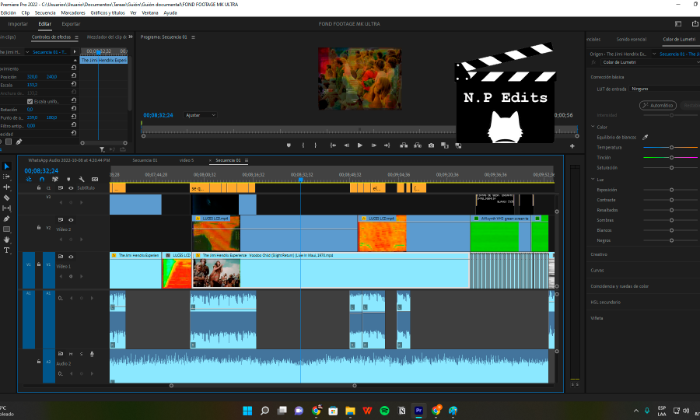Toggle linked selection in timeline
Viewport: 700px width, 420px height.
55,179
